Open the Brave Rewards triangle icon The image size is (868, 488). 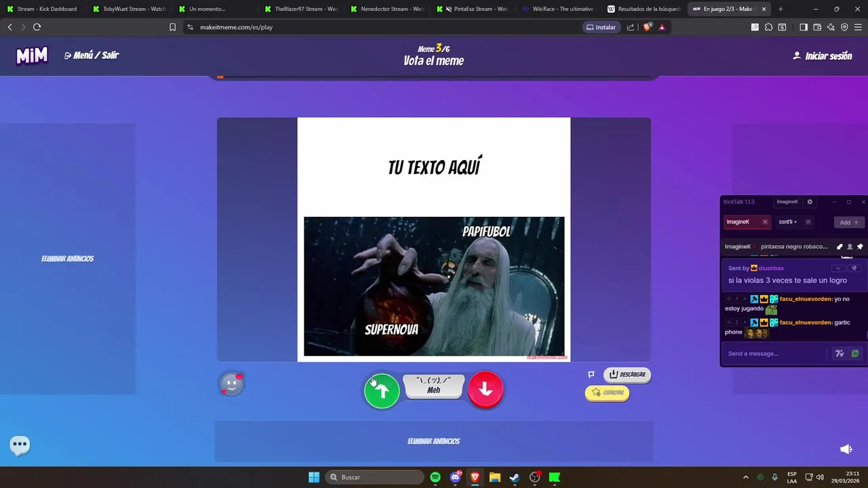[x=662, y=27]
